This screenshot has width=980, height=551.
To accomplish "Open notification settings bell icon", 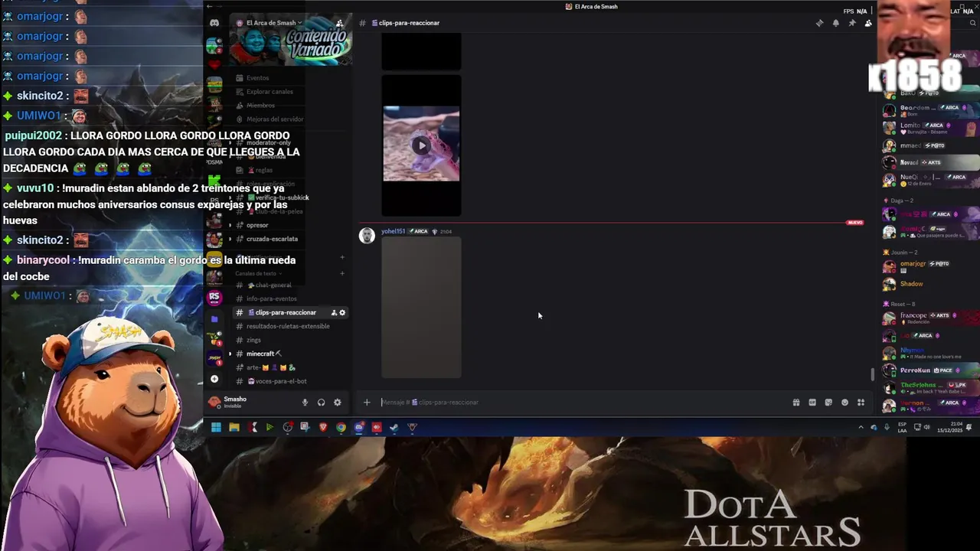I will 835,23.
